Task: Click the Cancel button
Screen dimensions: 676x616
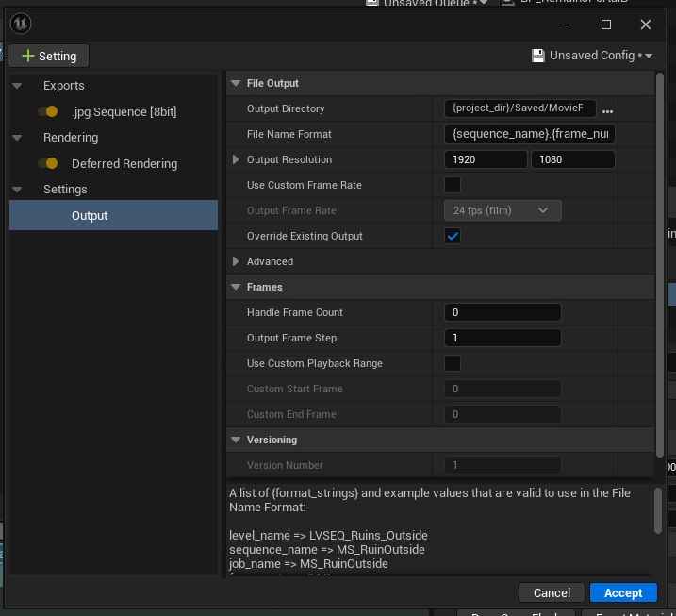Action: (552, 592)
